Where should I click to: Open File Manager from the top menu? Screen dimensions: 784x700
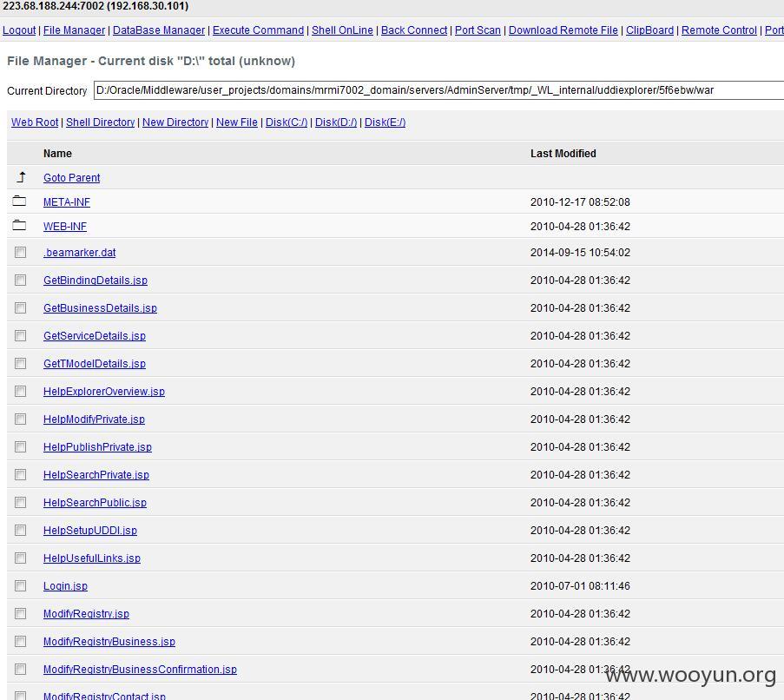point(74,30)
